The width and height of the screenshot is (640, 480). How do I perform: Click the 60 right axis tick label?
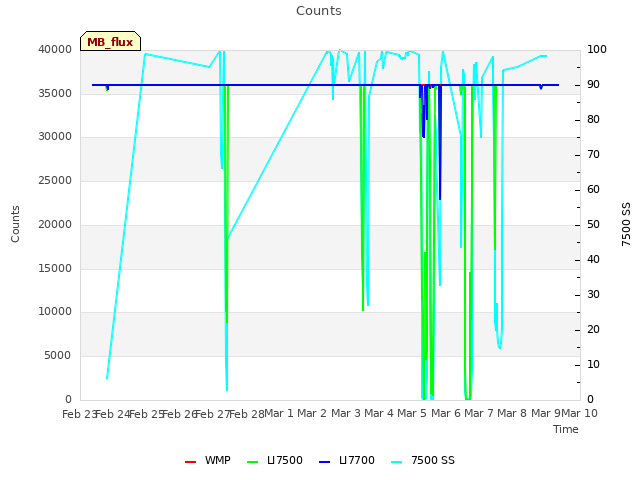coord(593,189)
